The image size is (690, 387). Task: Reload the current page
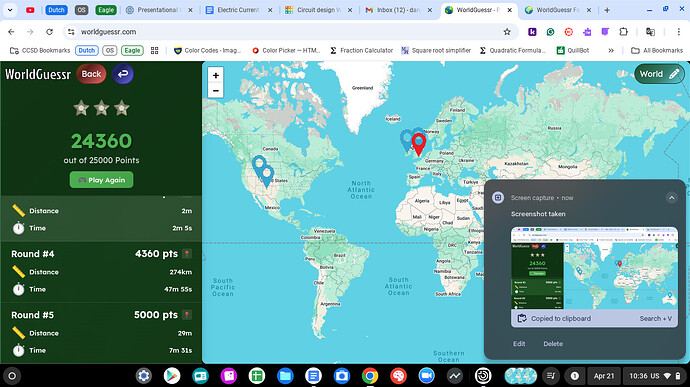click(49, 32)
